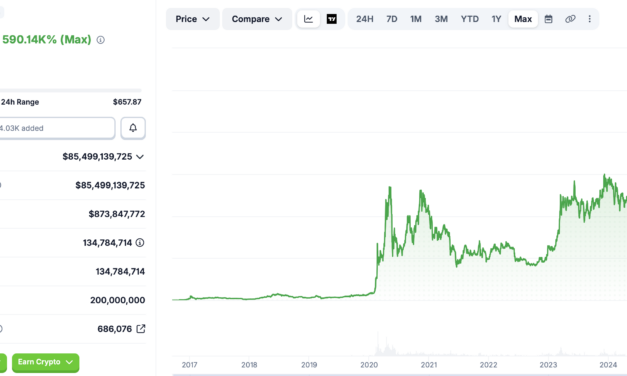627x376 pixels.
Task: Open the Compare dropdown
Action: tap(257, 19)
